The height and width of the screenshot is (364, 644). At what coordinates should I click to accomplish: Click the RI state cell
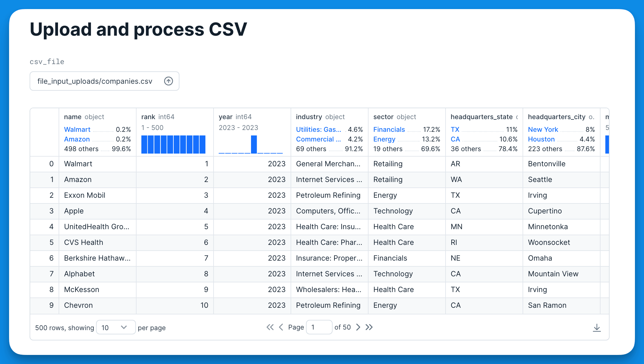pos(484,242)
